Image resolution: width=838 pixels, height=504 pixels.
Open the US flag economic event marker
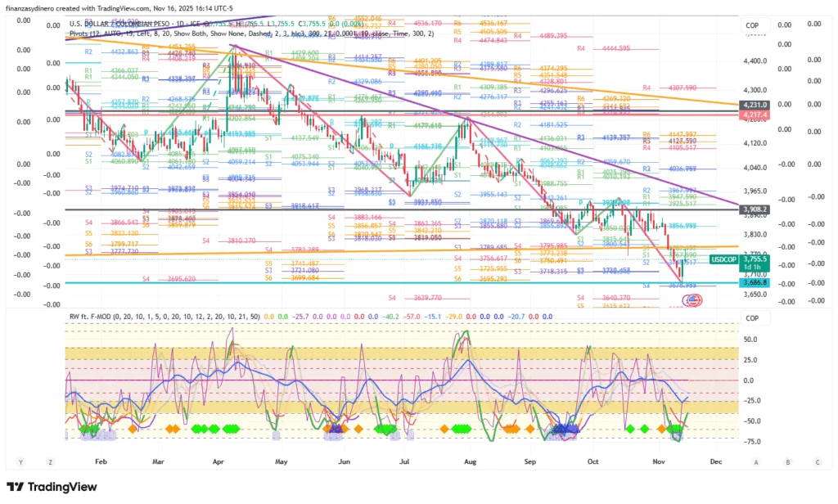692,300
